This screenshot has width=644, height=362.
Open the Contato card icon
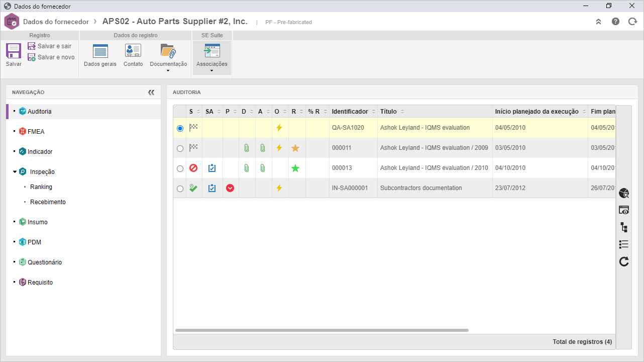click(133, 51)
